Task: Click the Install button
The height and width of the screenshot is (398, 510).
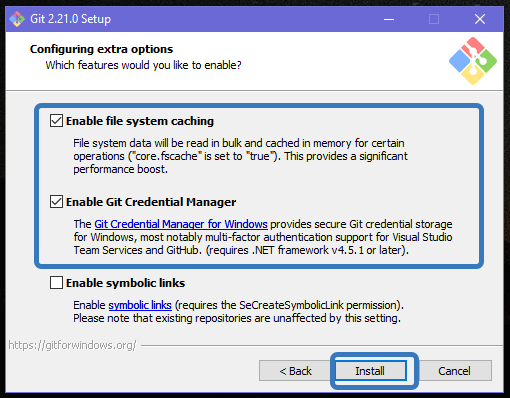Action: click(370, 371)
